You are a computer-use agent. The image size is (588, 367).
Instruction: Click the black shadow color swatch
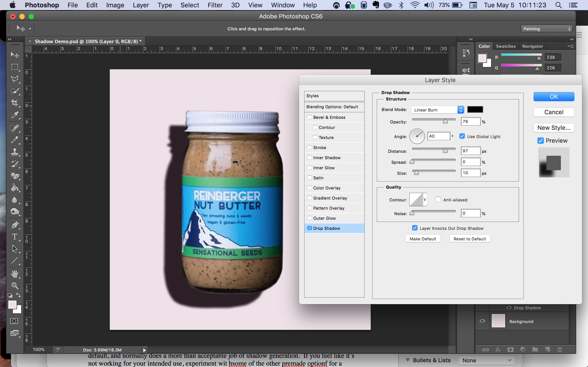click(475, 109)
